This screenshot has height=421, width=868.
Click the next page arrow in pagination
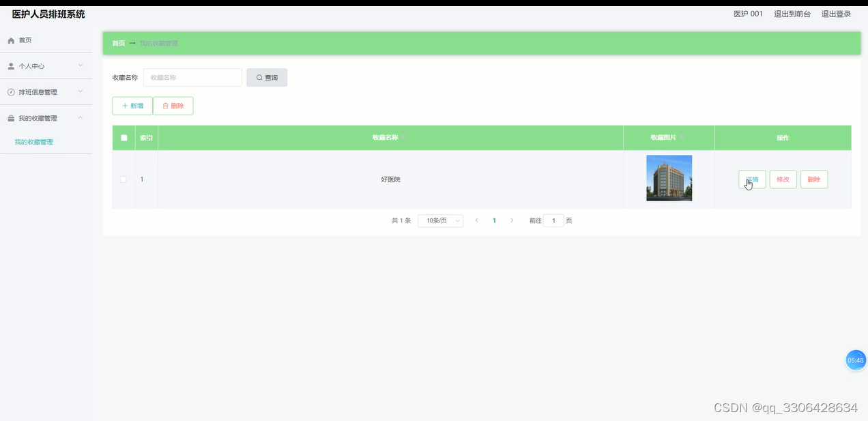coord(512,220)
